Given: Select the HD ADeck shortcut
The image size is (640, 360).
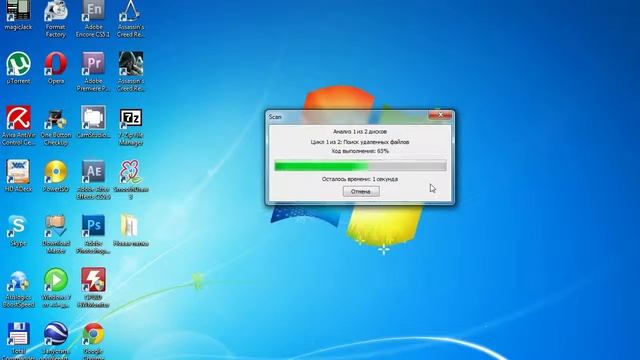Looking at the screenshot, I should pyautogui.click(x=18, y=176).
